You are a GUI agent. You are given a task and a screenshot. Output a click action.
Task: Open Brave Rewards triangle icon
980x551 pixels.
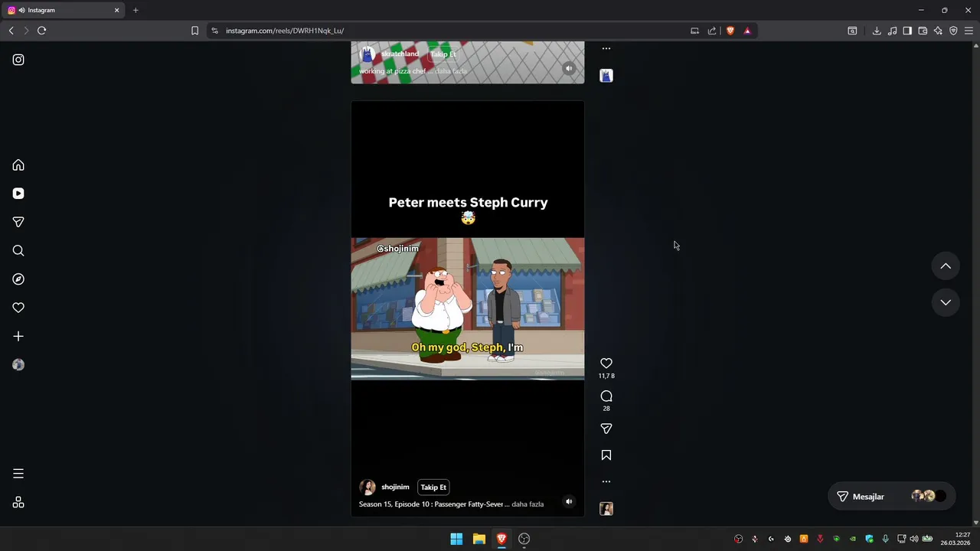747,31
